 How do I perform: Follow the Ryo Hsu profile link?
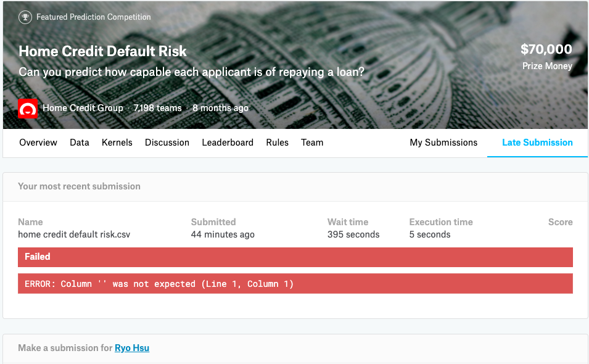click(x=132, y=348)
